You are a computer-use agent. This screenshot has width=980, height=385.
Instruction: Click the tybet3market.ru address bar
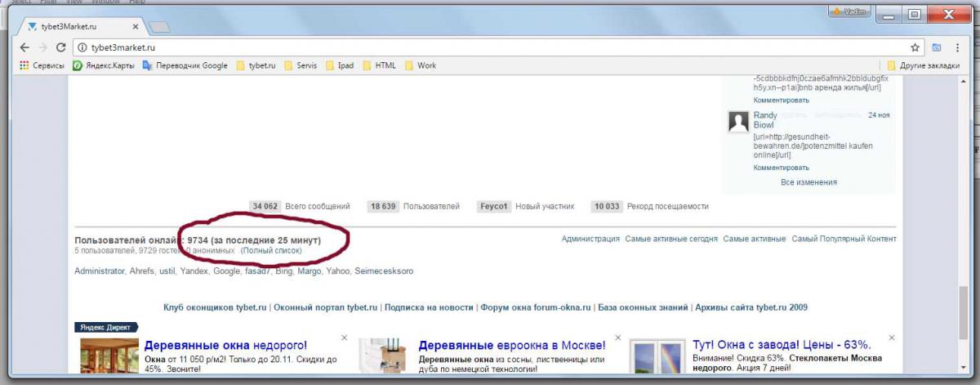coord(490,47)
